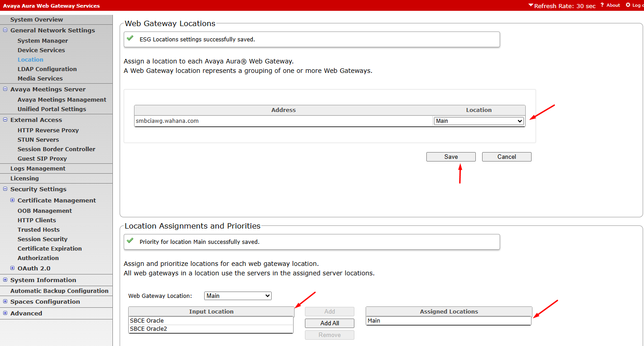Image resolution: width=644 pixels, height=346 pixels.
Task: Expand Certificate Management plus icon
Action: tap(13, 200)
